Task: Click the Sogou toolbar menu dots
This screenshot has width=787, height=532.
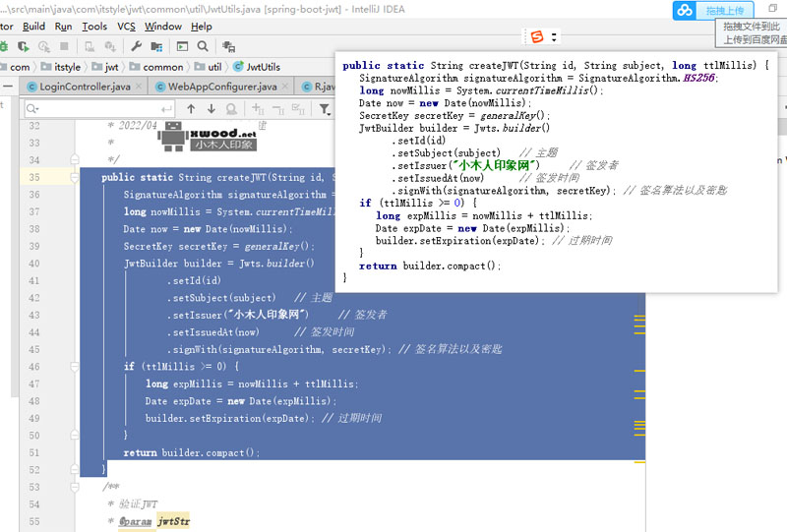Action: pyautogui.click(x=554, y=37)
